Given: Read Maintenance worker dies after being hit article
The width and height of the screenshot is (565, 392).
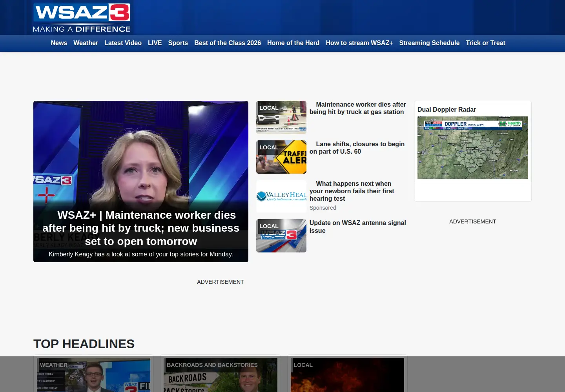Looking at the screenshot, I should coord(358,108).
